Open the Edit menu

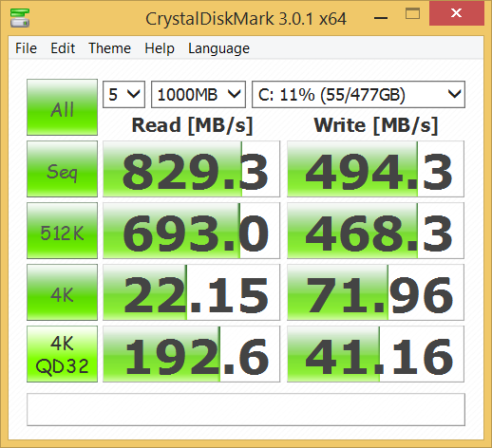63,48
